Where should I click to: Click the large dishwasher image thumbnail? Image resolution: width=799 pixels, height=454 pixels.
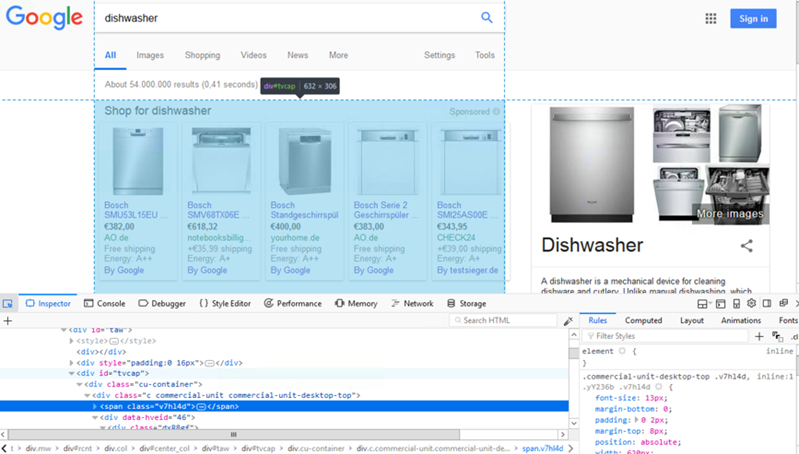[x=592, y=164]
